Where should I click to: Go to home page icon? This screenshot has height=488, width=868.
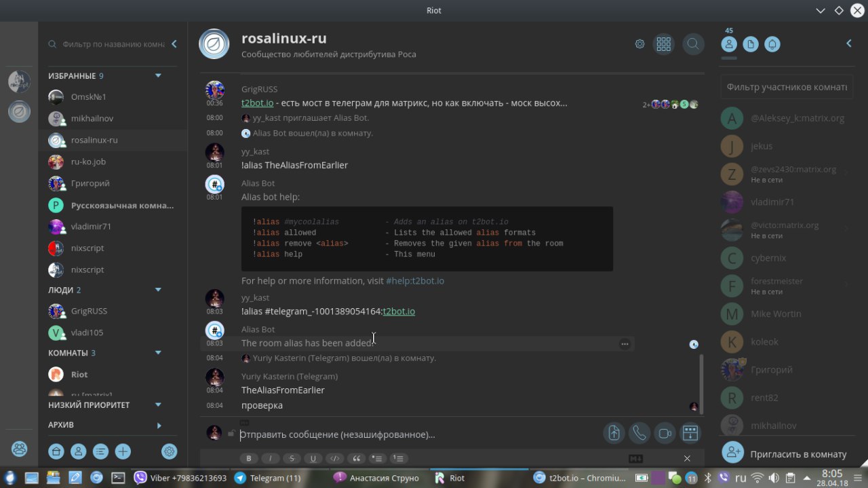[x=56, y=451]
